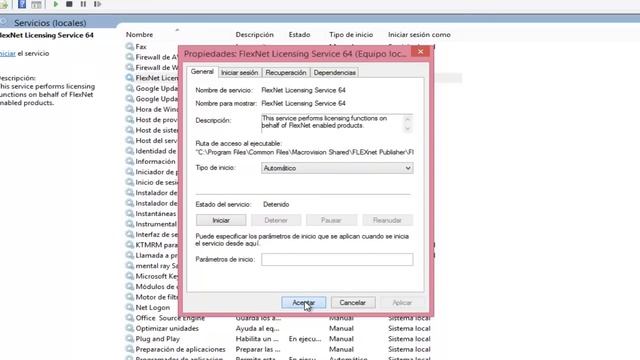
Task: Start the service with the play toolbar icon
Action: tap(56, 4)
